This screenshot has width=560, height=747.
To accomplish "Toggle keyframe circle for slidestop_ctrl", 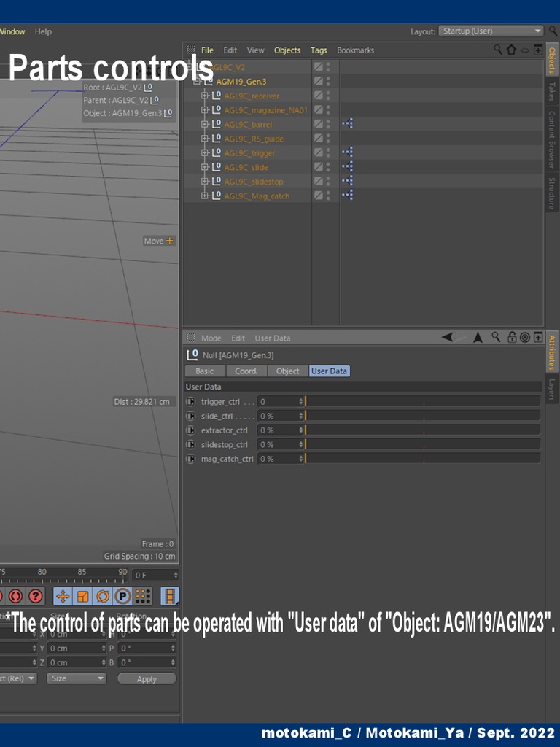I will 191,444.
